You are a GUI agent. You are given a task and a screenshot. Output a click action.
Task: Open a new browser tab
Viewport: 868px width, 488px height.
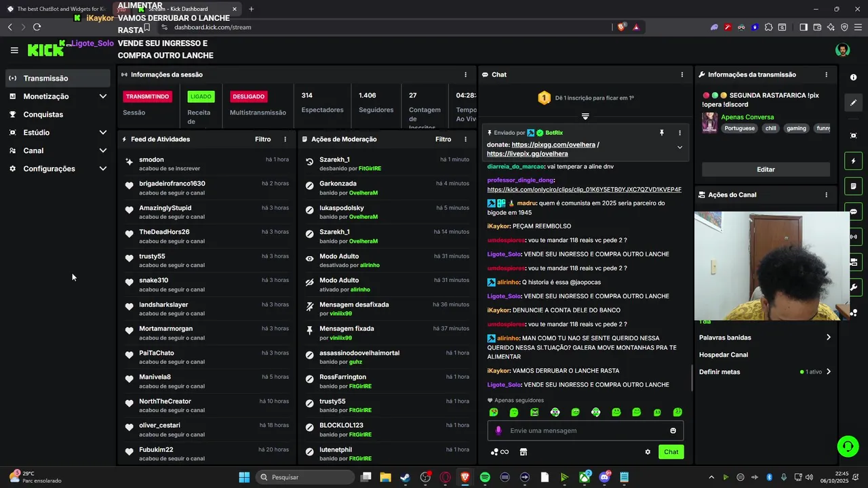[251, 9]
